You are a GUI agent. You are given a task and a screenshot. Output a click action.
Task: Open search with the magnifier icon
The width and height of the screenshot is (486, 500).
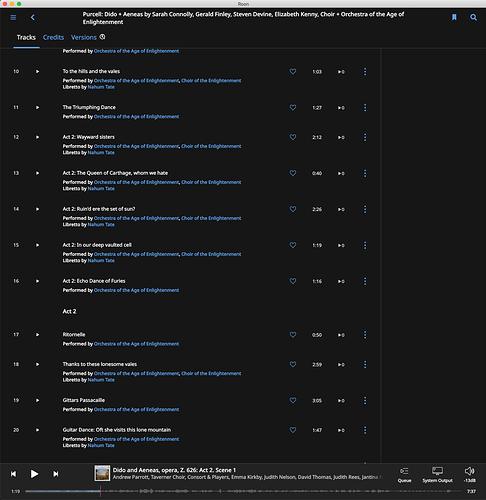coord(473,17)
